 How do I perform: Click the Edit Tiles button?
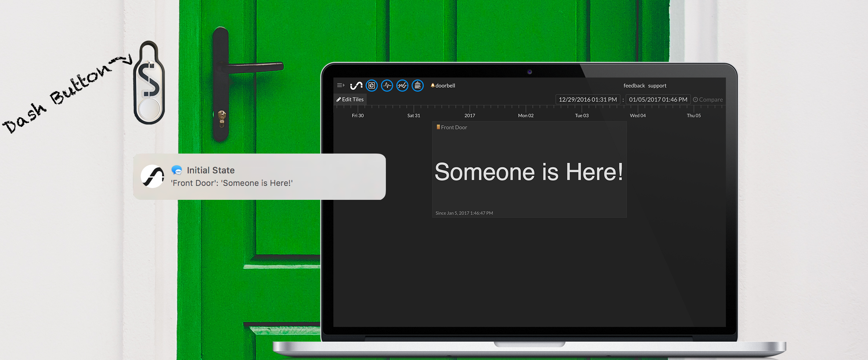tap(350, 99)
